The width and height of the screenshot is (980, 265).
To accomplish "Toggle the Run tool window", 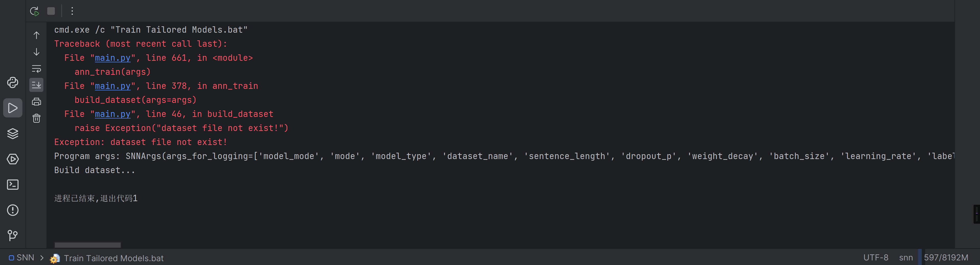I will point(13,108).
